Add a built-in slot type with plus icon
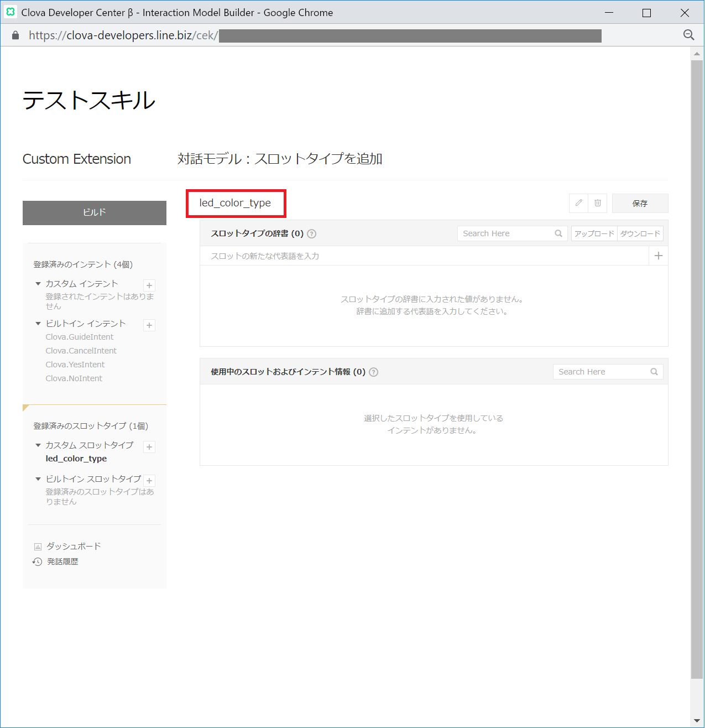Screen dimensions: 705x728 coord(149,481)
